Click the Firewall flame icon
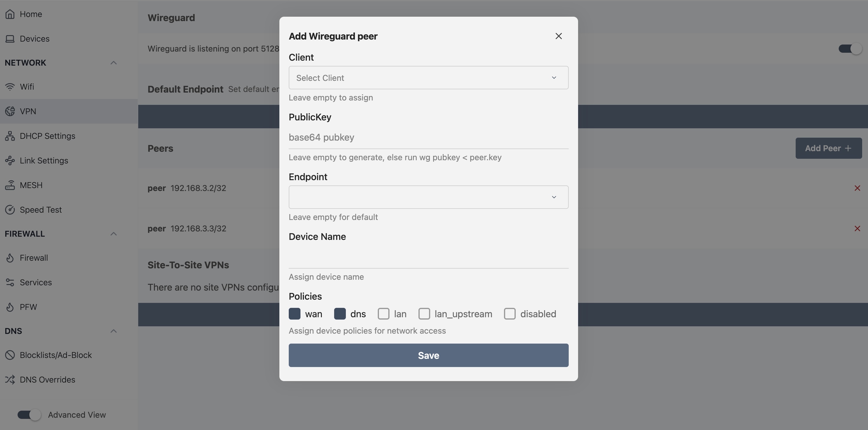This screenshot has height=430, width=868. pos(10,258)
